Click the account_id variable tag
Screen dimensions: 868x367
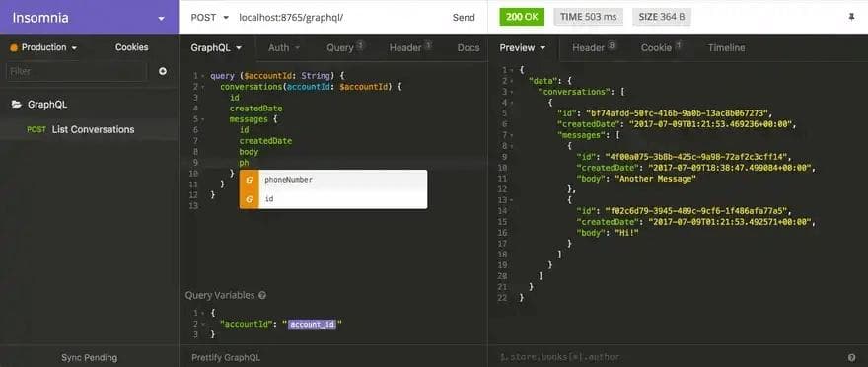313,324
